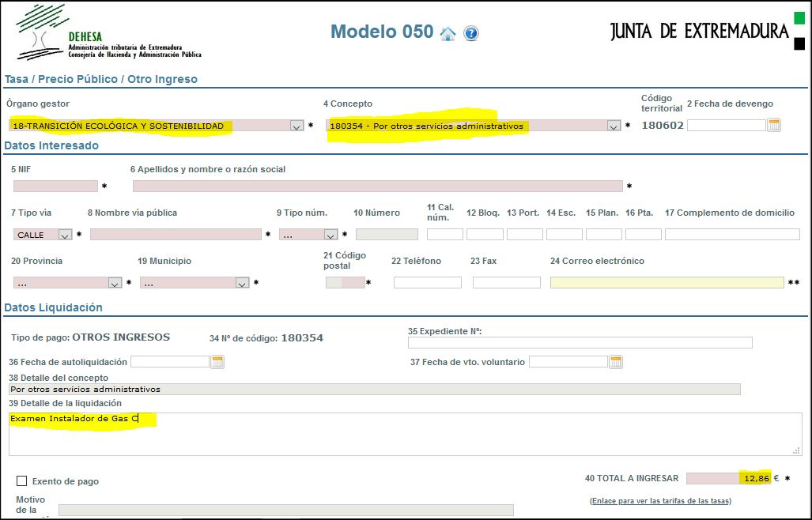Check the Exento de pago checkbox
The height and width of the screenshot is (520, 812).
click(22, 480)
